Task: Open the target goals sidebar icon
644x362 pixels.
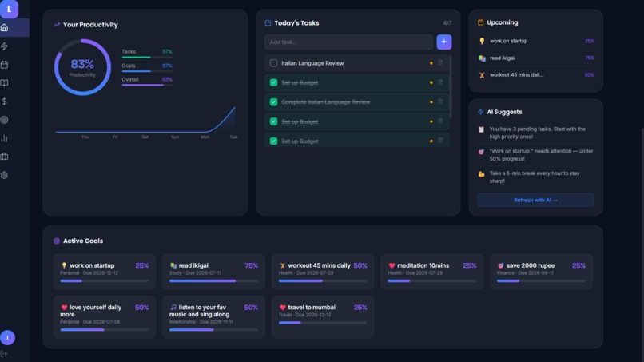Action: click(x=5, y=120)
